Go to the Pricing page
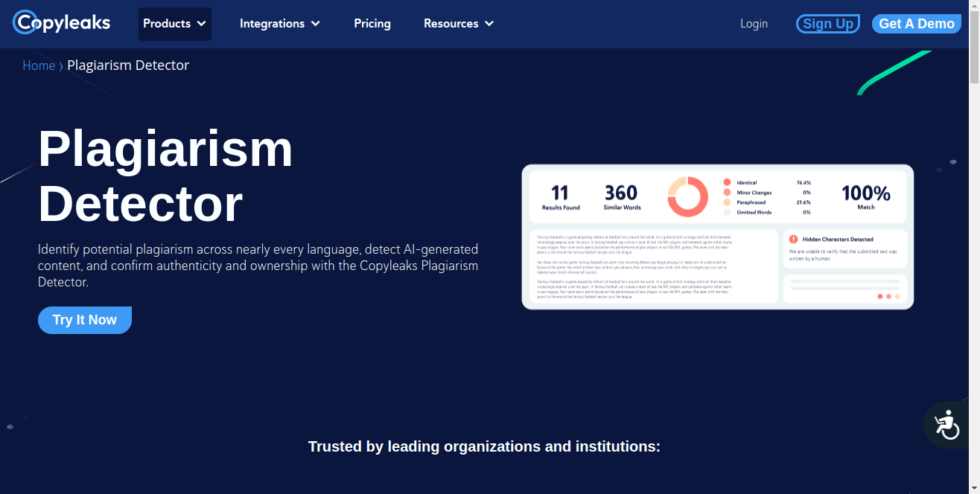Image resolution: width=980 pixels, height=494 pixels. click(x=372, y=24)
